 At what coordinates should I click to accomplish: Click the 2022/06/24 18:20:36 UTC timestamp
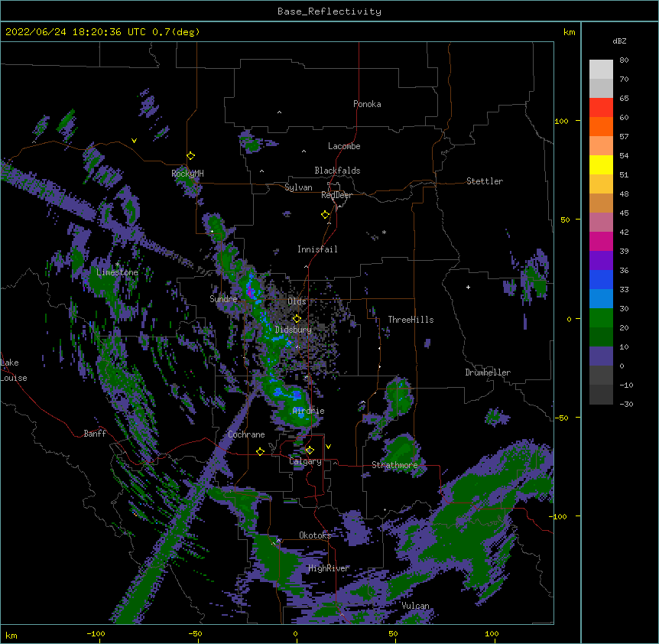(76, 32)
